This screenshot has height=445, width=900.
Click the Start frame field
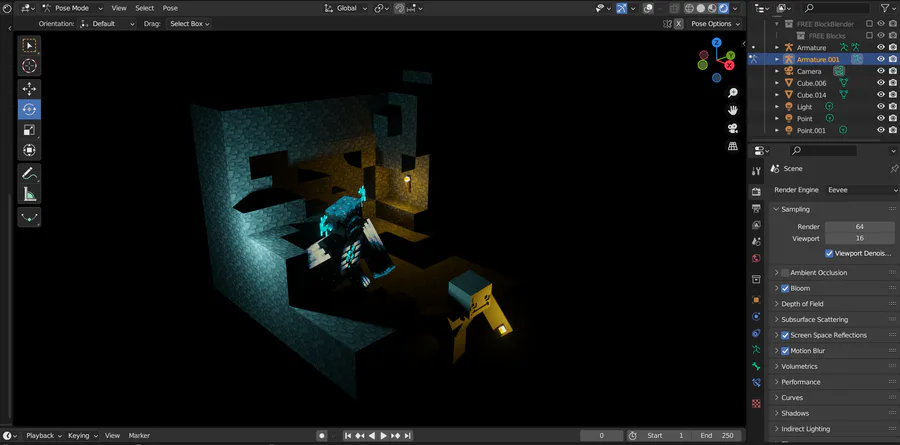tap(664, 436)
